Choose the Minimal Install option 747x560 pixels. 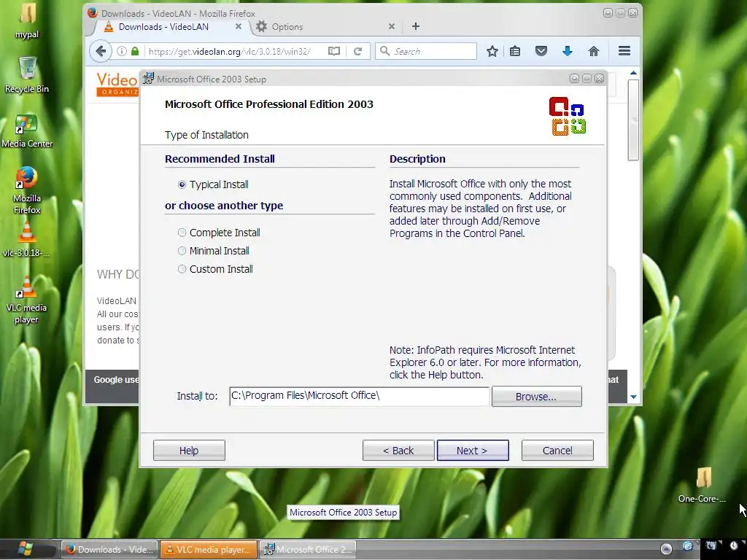[182, 251]
